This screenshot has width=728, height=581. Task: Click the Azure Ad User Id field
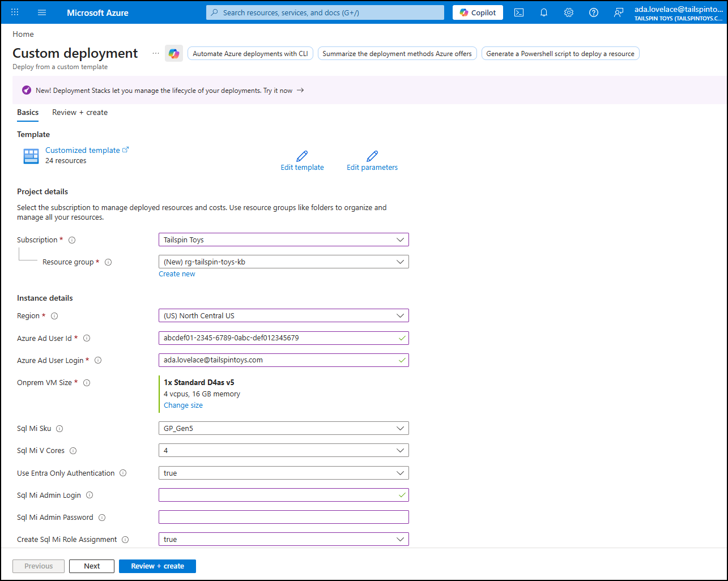point(284,338)
